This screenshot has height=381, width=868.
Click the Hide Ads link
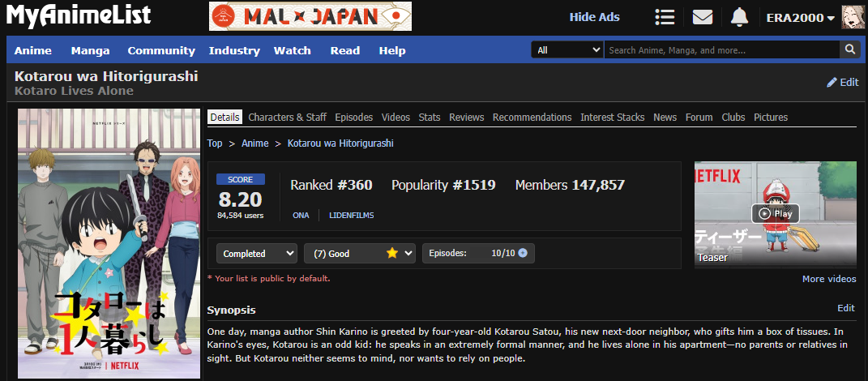595,17
